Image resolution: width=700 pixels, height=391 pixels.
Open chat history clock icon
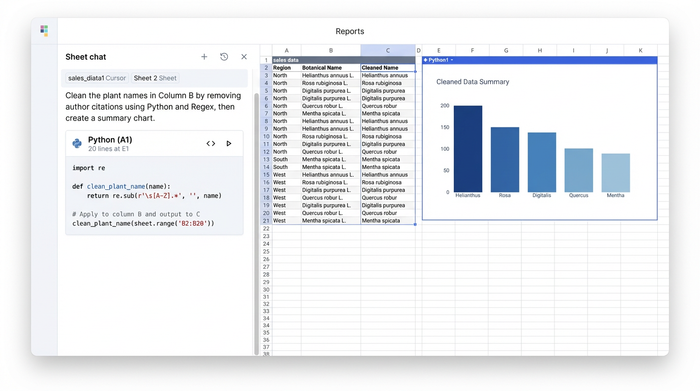(224, 57)
